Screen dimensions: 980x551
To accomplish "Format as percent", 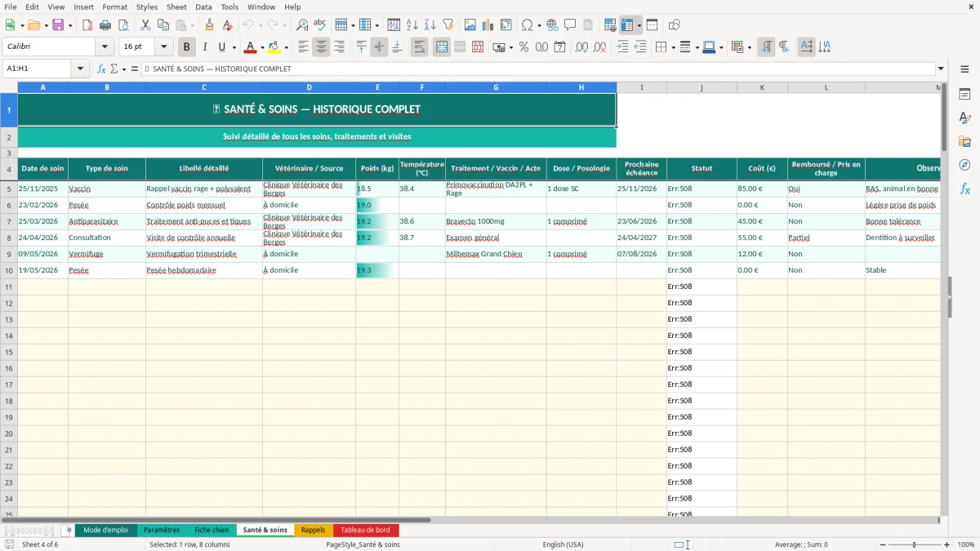I will [x=524, y=47].
